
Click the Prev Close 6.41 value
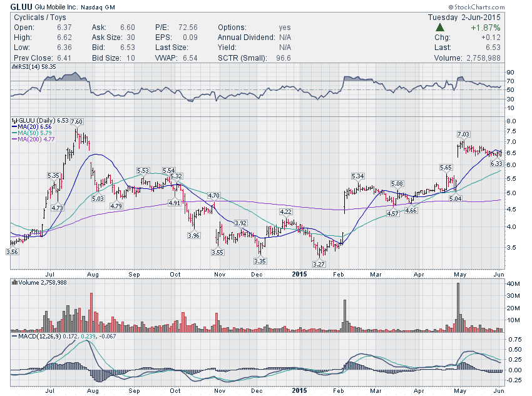(64, 58)
